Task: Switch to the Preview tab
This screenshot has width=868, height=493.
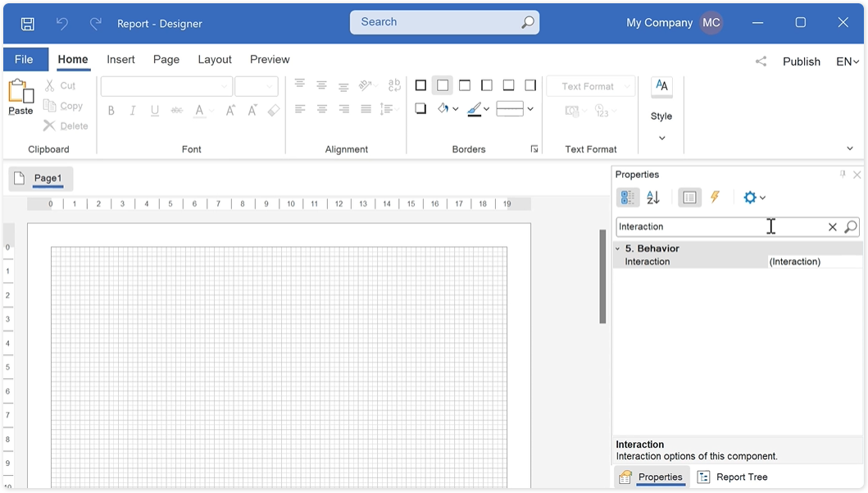Action: tap(270, 59)
